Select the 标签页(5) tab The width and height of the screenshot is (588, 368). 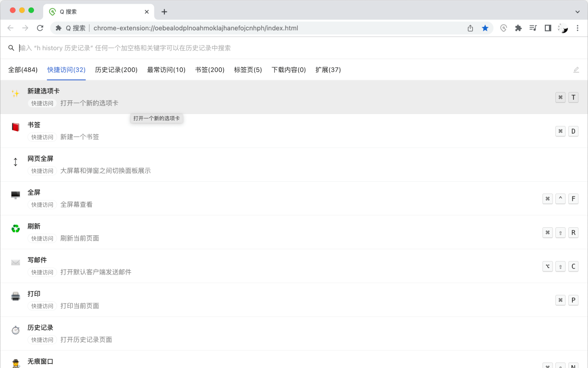coord(248,70)
